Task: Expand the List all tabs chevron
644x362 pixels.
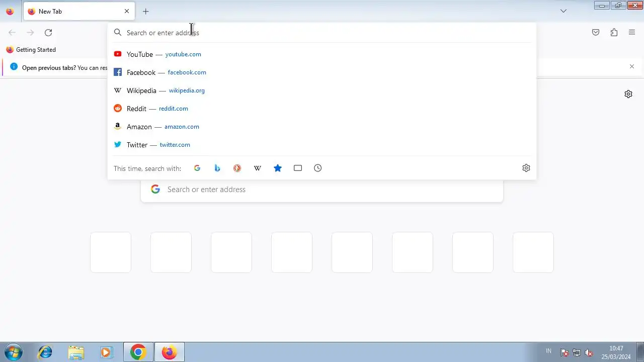Action: [x=563, y=11]
